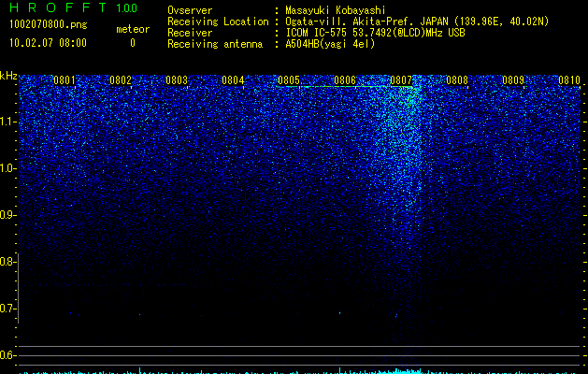Click the 0805 time marker
The height and width of the screenshot is (374, 588).
tap(289, 80)
